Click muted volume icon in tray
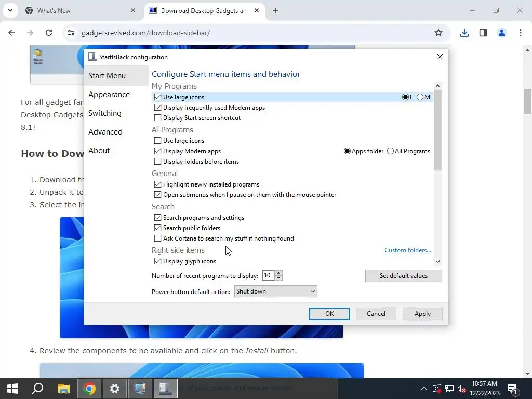 (x=461, y=389)
